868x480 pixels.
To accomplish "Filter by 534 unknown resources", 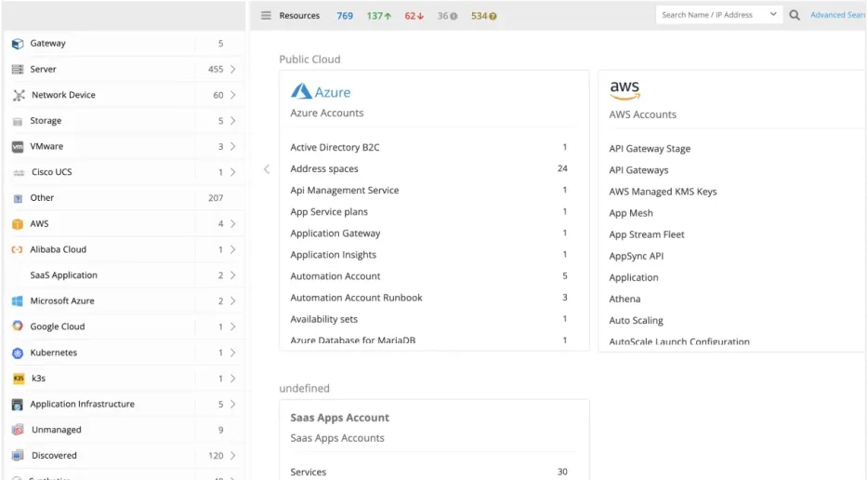I will (x=484, y=16).
